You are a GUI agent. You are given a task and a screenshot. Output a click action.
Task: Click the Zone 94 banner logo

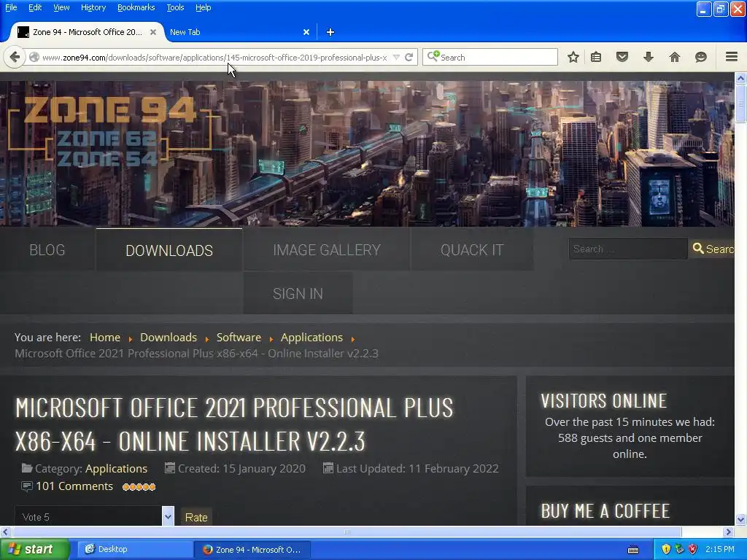coord(109,131)
